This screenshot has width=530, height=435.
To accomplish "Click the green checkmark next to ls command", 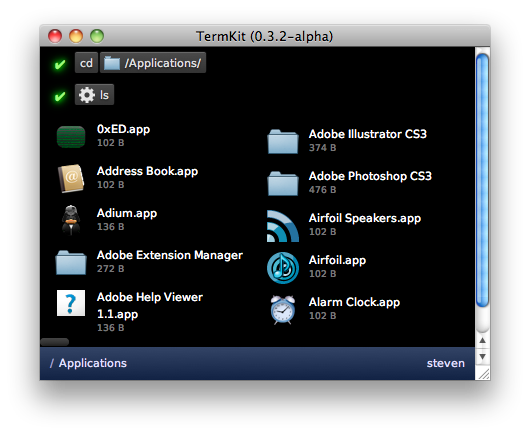I will (60, 96).
